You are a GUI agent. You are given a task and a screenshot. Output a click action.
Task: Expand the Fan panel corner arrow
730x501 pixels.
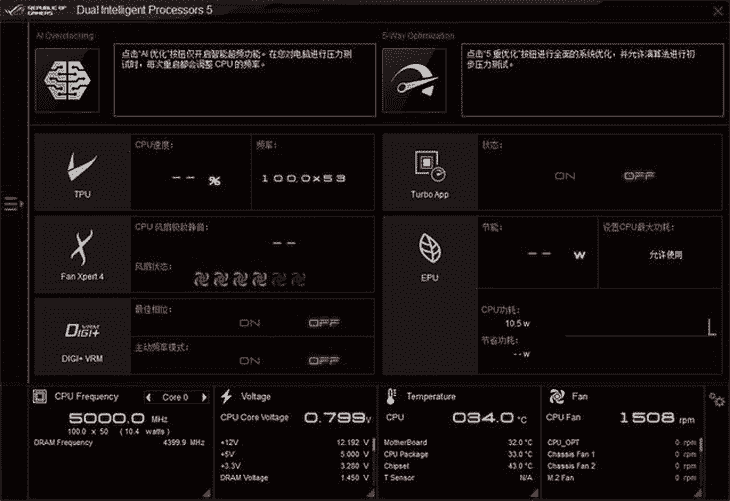click(x=698, y=492)
